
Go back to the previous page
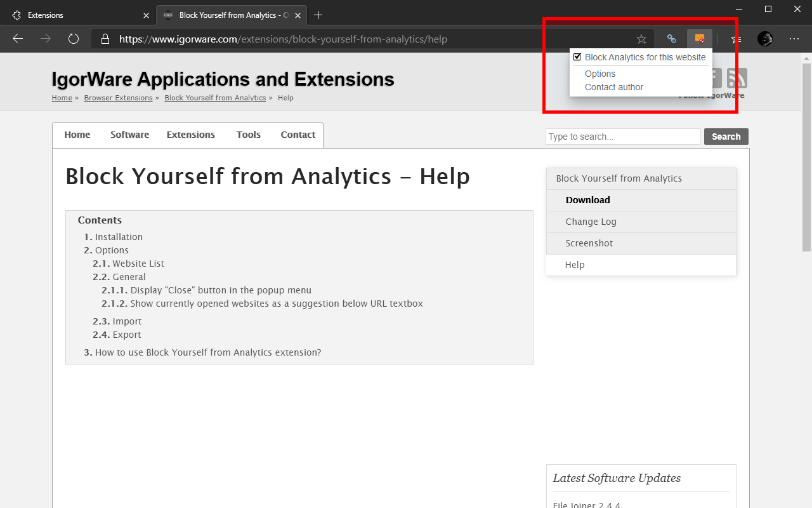click(x=18, y=39)
